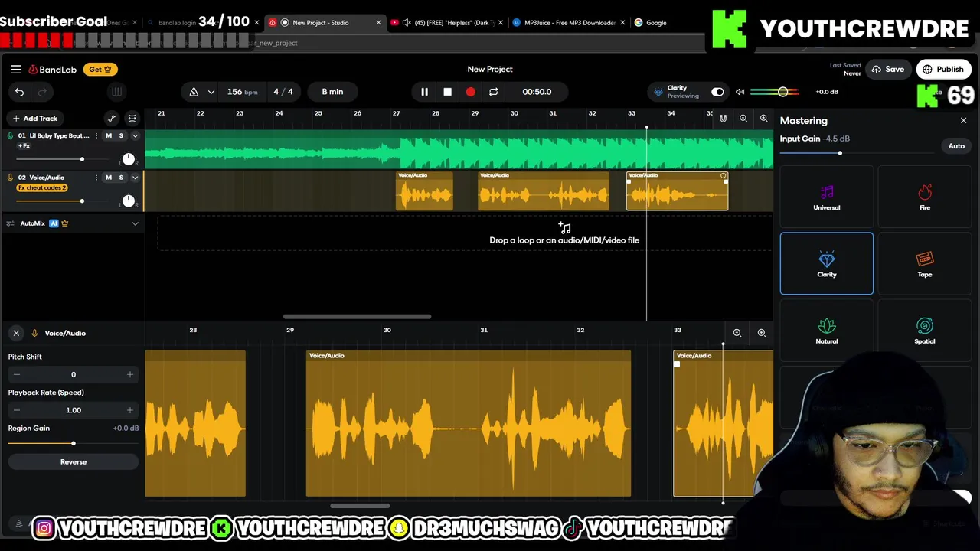Viewport: 980px width, 551px height.
Task: Open the B min key selector
Action: 332,92
